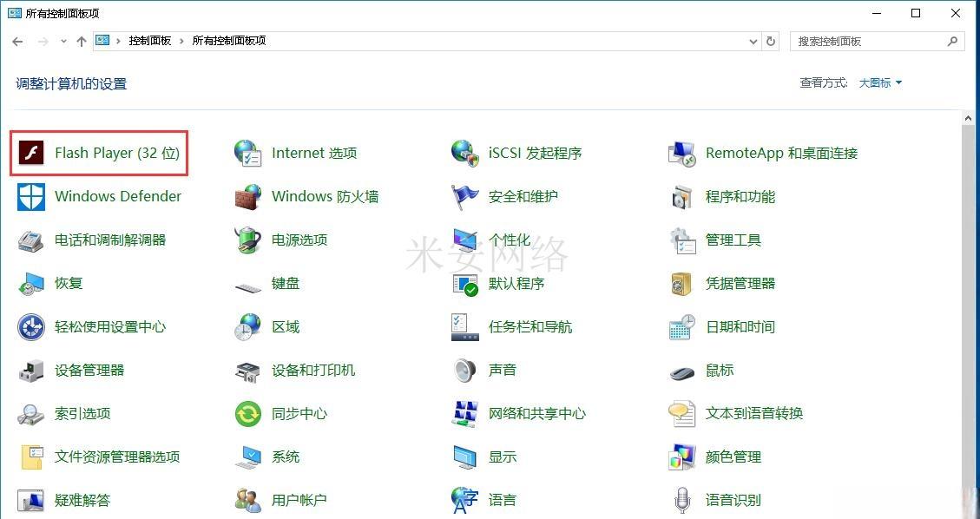Click the 日期和时间 calendar icon
980x519 pixels.
point(682,326)
